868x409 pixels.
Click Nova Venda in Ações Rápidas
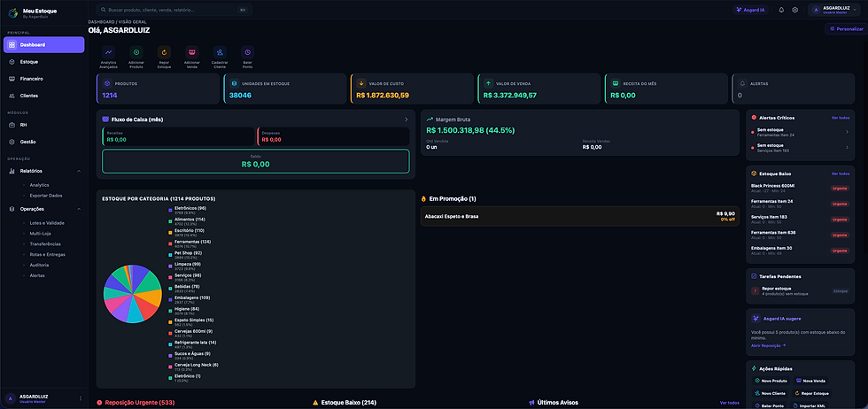811,381
